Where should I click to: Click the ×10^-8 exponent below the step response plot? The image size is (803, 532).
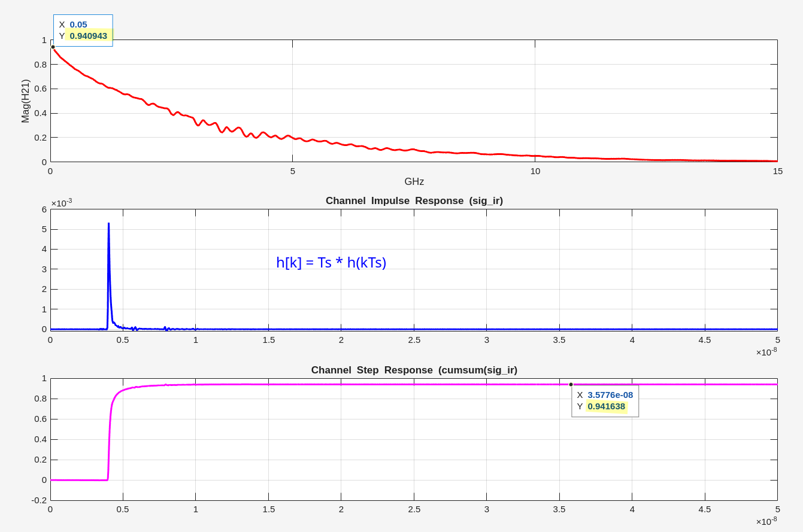tap(766, 521)
